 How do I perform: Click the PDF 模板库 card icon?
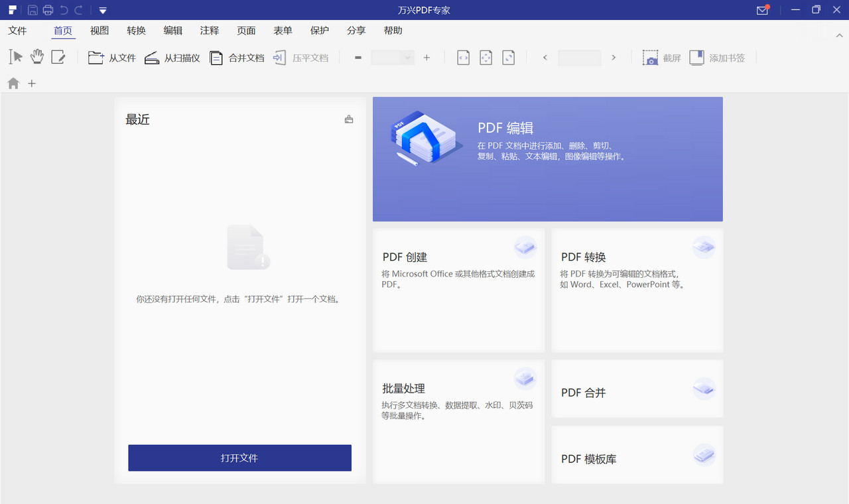[x=704, y=455]
